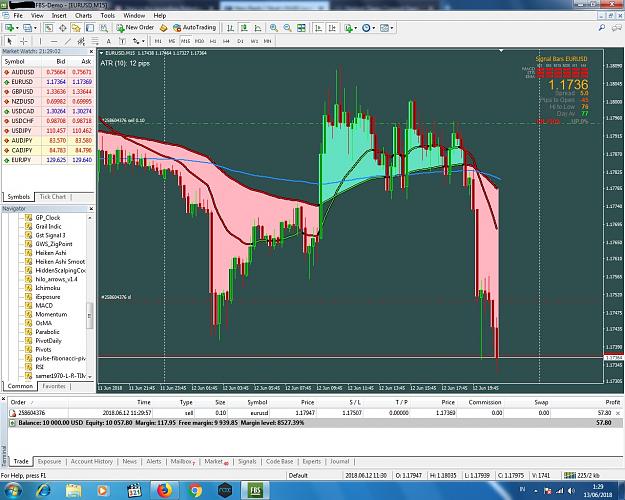
Task: Switch to Navigator Favorites tab
Action: coord(53,386)
